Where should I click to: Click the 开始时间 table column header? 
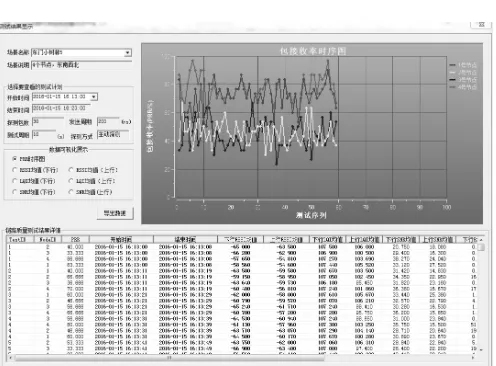(121, 239)
